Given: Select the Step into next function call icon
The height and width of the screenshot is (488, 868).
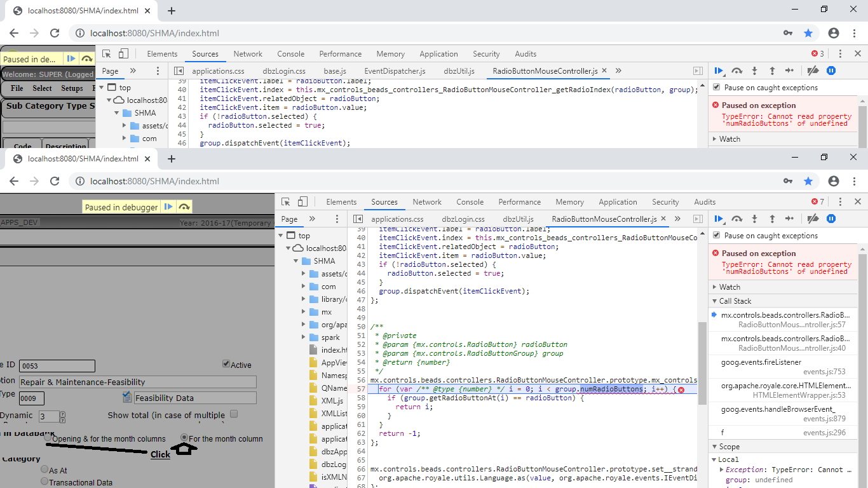Looking at the screenshot, I should 754,219.
